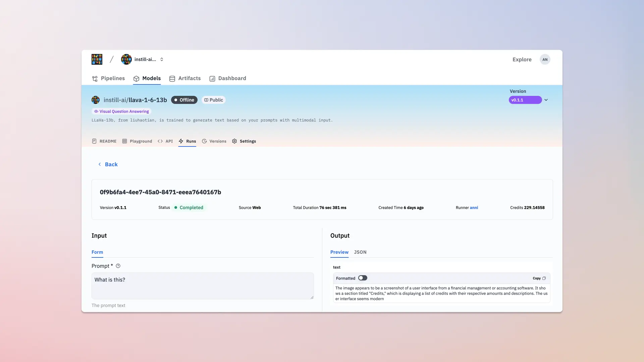Click the prompt textarea resize handle

312,297
